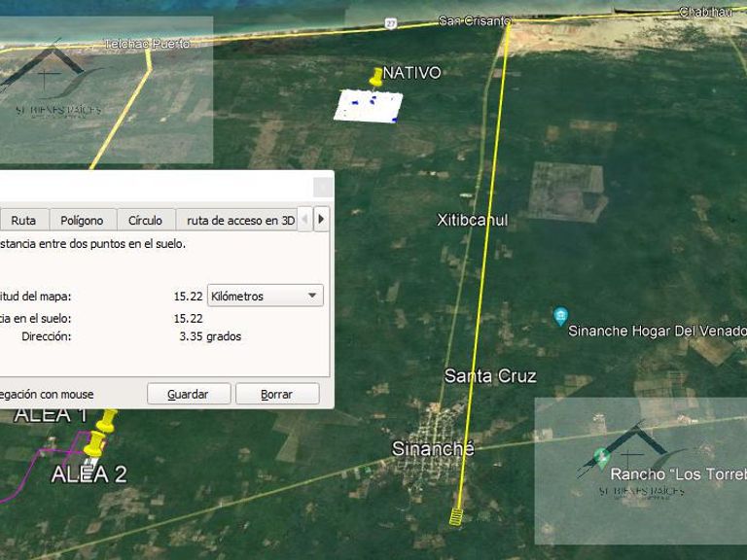Open the ruta de acceso en 3D tab
This screenshot has height=560, width=747.
pos(238,221)
